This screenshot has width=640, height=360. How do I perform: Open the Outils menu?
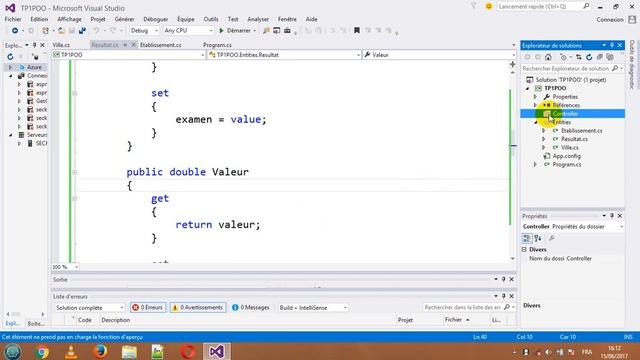click(211, 19)
